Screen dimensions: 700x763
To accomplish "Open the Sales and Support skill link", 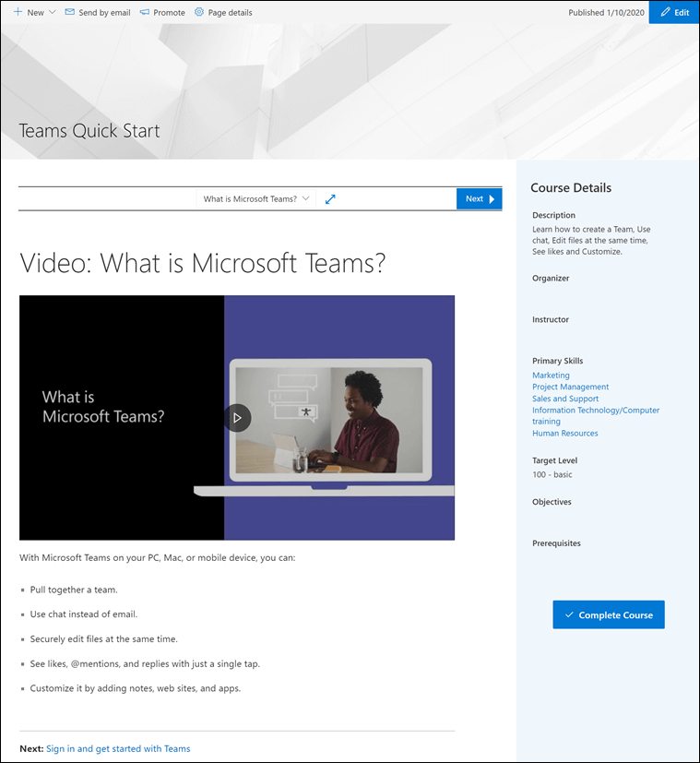I will click(x=565, y=399).
